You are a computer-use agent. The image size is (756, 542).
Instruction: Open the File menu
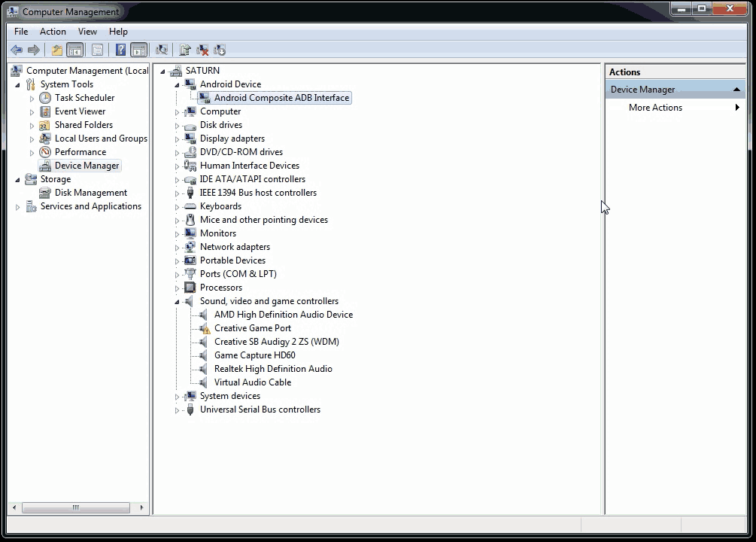pos(21,32)
